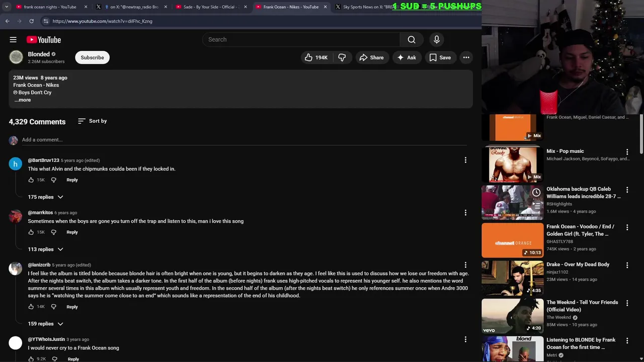This screenshot has width=644, height=362.
Task: Open options menu for @BartBruv123 comment
Action: pos(465,160)
